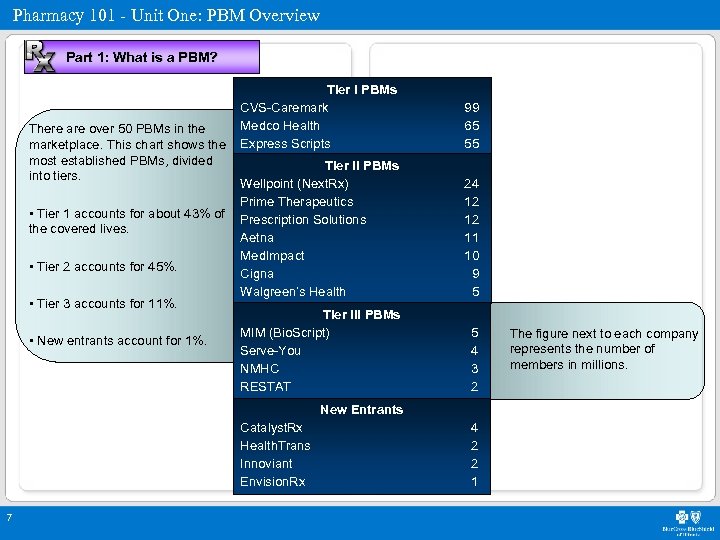Select the 'CatalystRx' row

click(362, 428)
